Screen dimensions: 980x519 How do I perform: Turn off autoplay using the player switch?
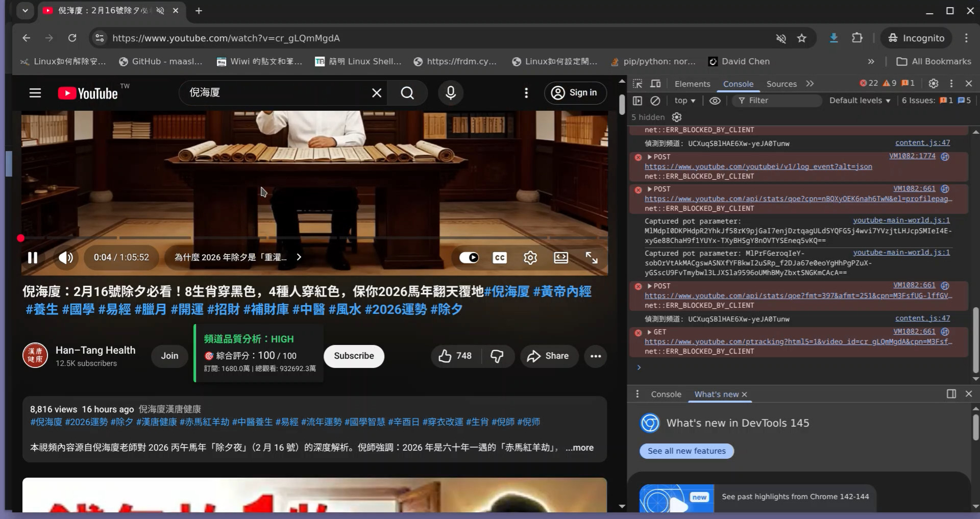click(469, 258)
